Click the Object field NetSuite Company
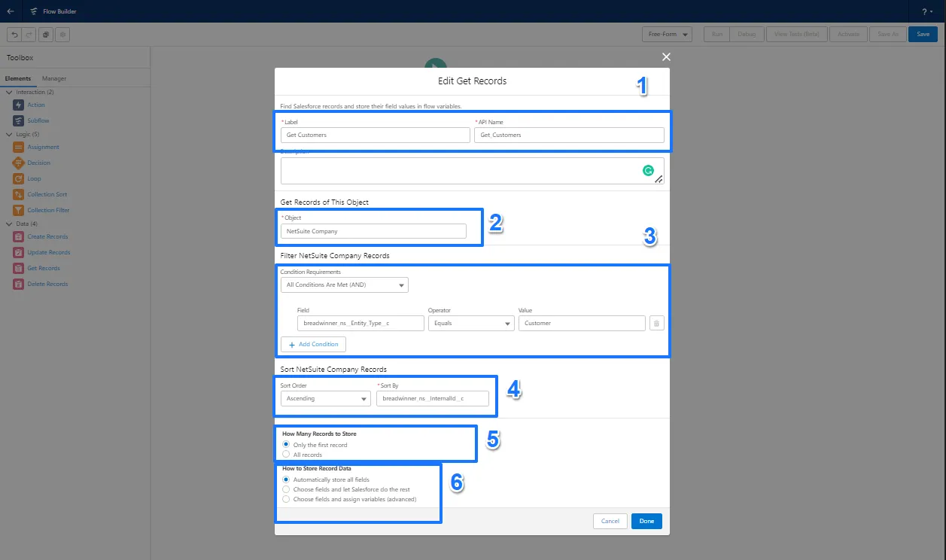Viewport: 946px width, 560px height. 373,231
